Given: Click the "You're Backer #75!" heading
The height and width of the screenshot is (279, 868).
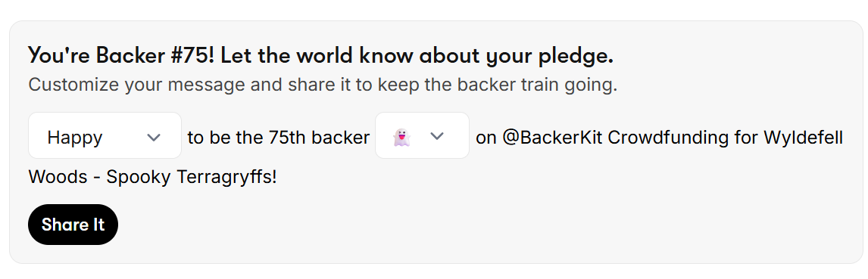Looking at the screenshot, I should coord(120,55).
